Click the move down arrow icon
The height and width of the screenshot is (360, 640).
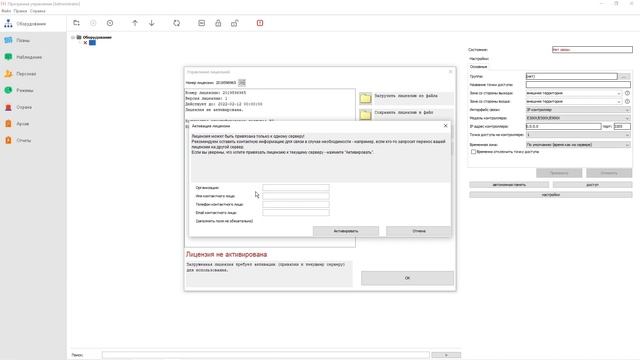point(151,23)
